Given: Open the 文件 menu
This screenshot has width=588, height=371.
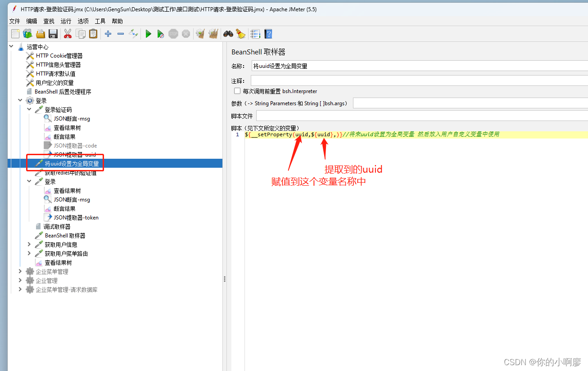Looking at the screenshot, I should tap(15, 21).
